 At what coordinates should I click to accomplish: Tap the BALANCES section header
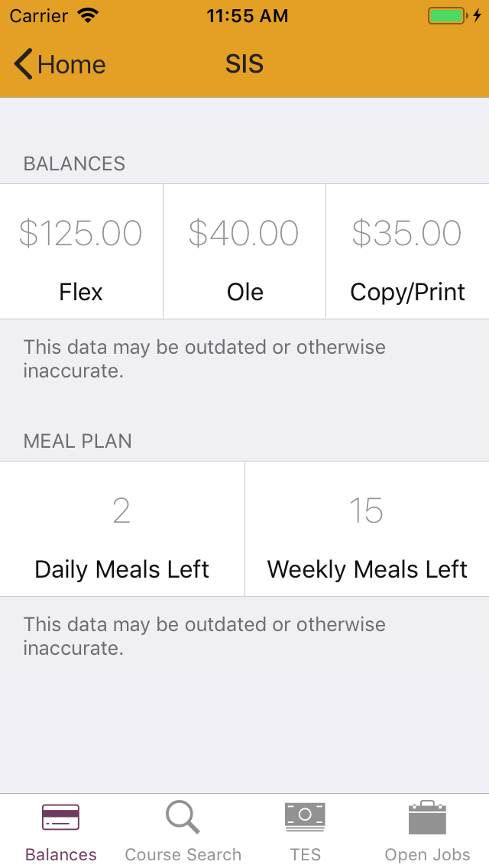point(74,164)
